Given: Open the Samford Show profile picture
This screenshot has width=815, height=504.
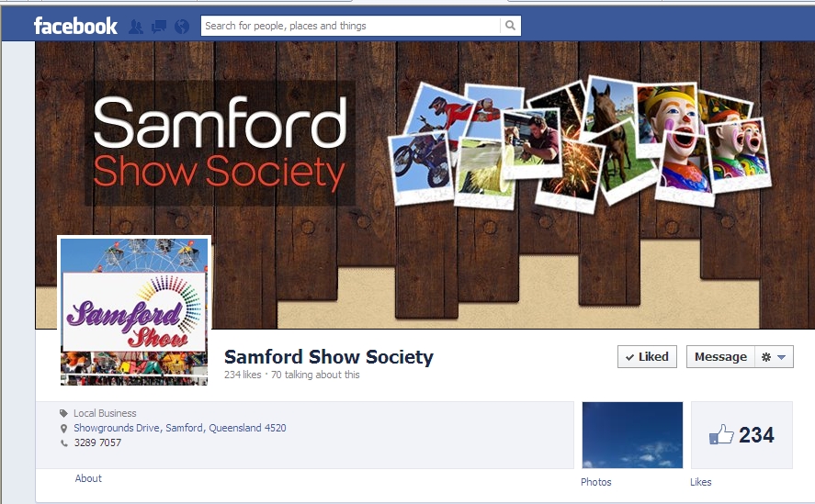Looking at the screenshot, I should pyautogui.click(x=134, y=311).
